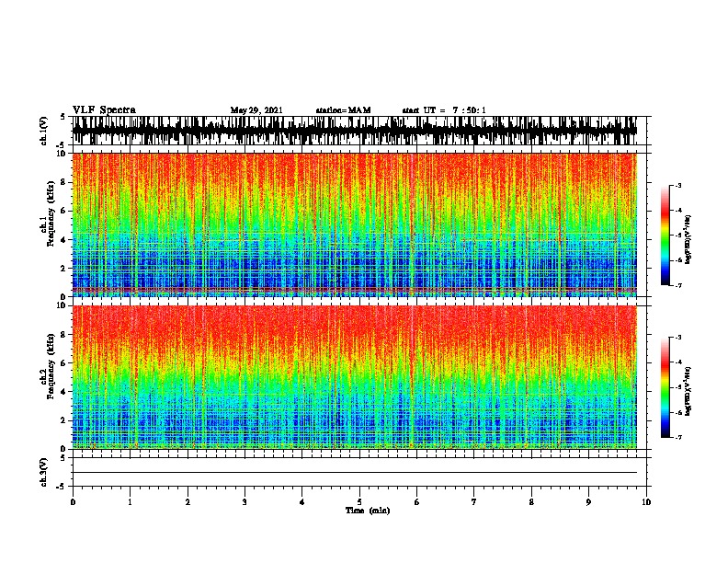728x563 pixels.
Task: Select the ch.1 spectrogram color bar
Action: [x=665, y=236]
